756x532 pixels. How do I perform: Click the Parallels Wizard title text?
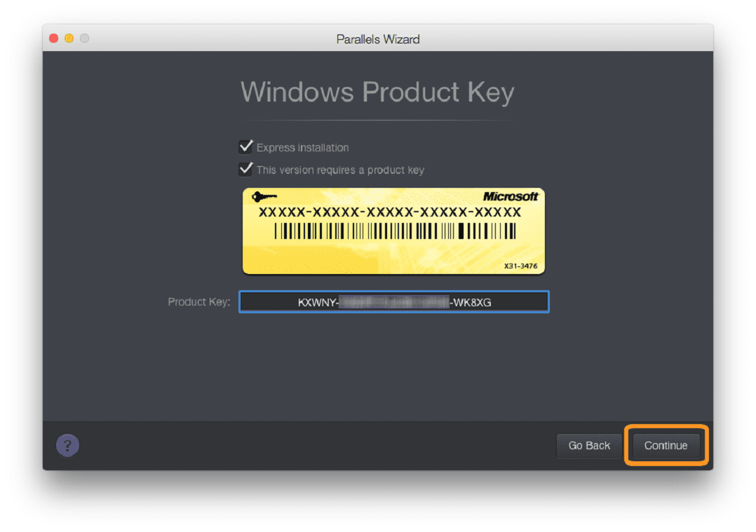378,39
